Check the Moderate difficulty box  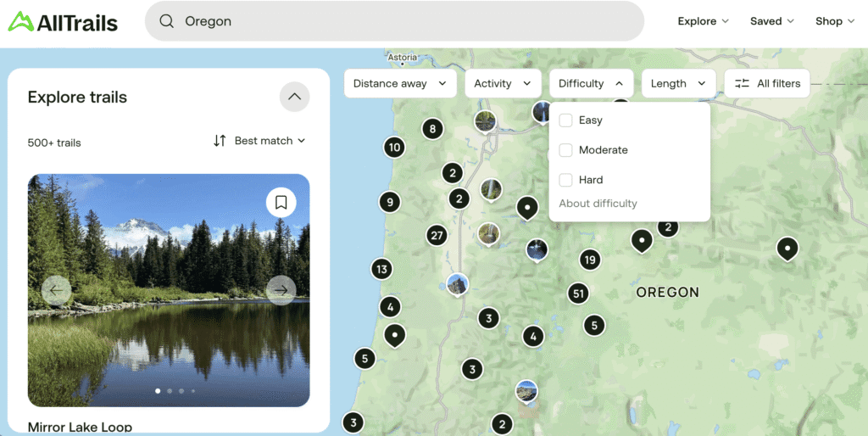tap(565, 150)
